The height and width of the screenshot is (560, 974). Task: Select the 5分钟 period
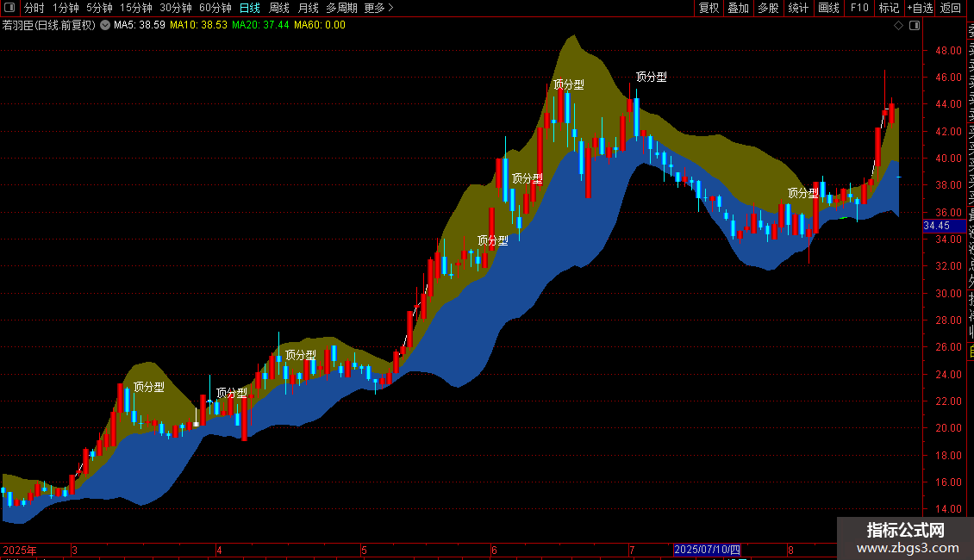(x=99, y=8)
